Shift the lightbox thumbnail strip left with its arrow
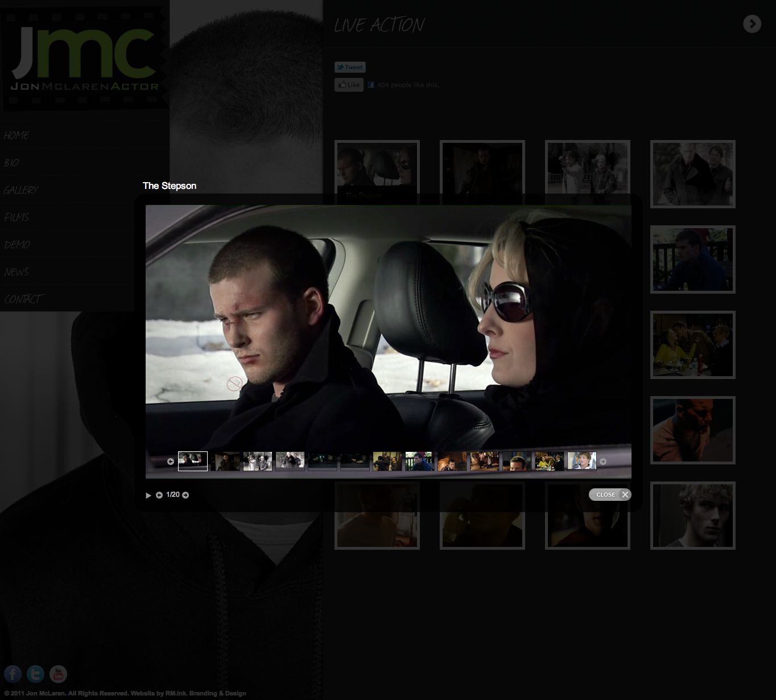The height and width of the screenshot is (700, 776). click(x=171, y=462)
